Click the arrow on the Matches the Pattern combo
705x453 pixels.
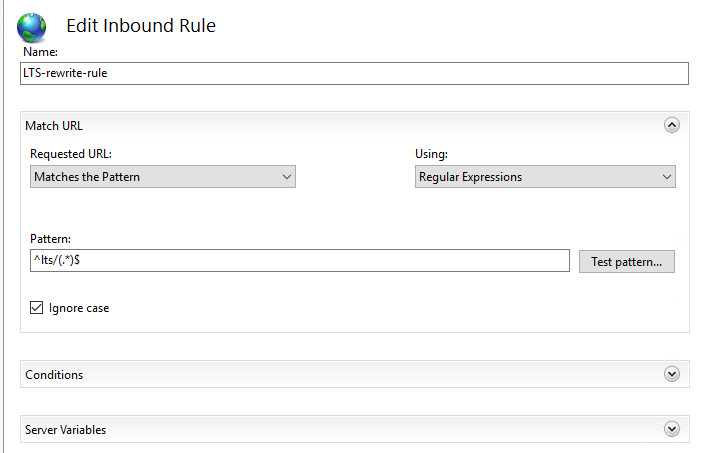[287, 177]
